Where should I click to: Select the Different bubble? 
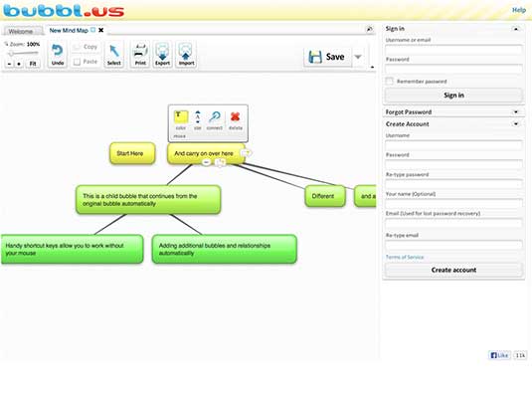325,196
